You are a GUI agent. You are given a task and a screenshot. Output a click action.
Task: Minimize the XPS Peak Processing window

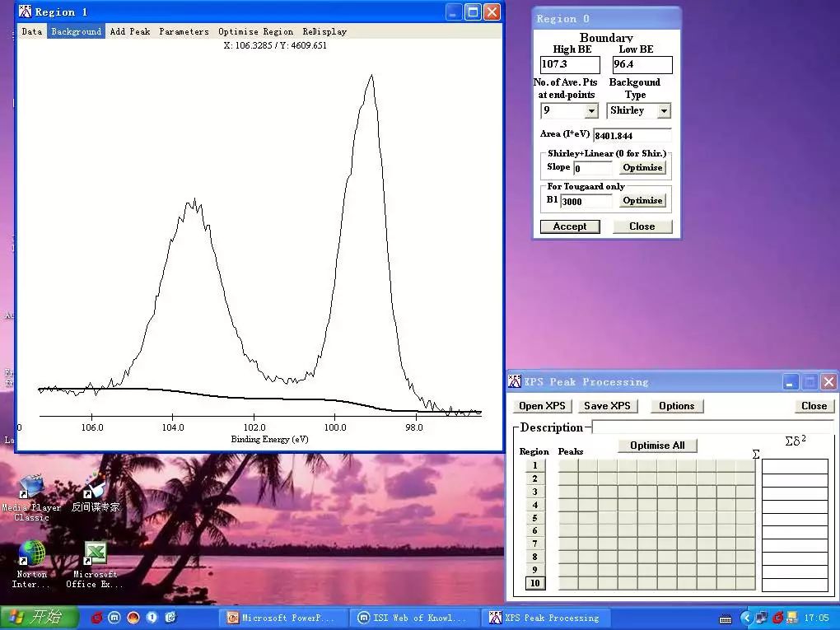click(791, 382)
